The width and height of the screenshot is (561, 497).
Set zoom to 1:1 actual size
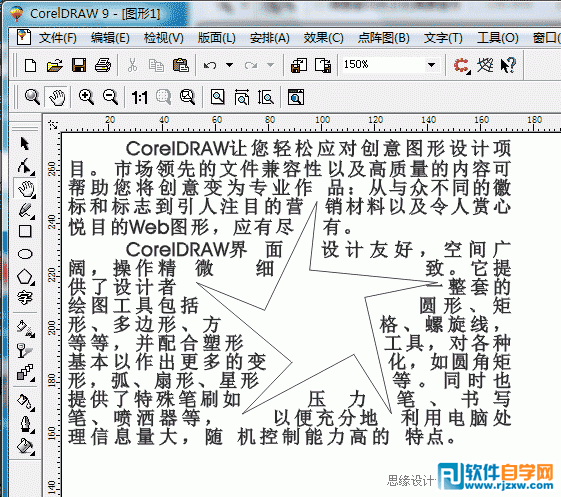coord(140,97)
